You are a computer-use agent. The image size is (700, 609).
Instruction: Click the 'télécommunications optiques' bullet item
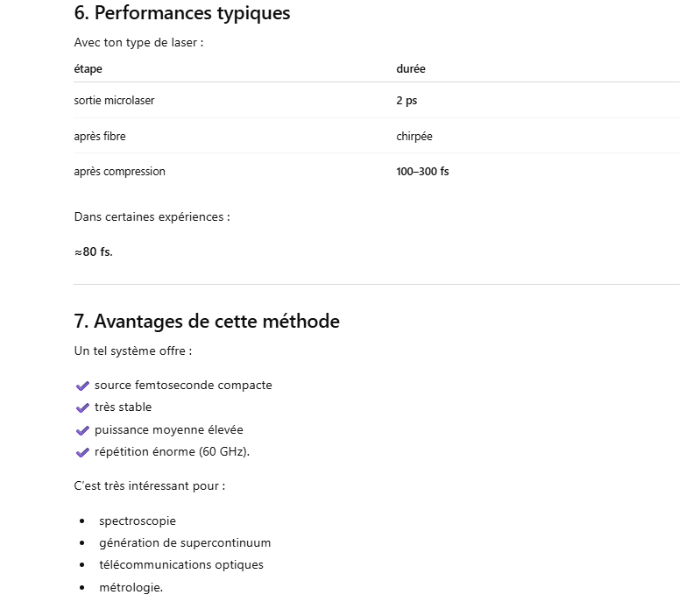tap(180, 565)
